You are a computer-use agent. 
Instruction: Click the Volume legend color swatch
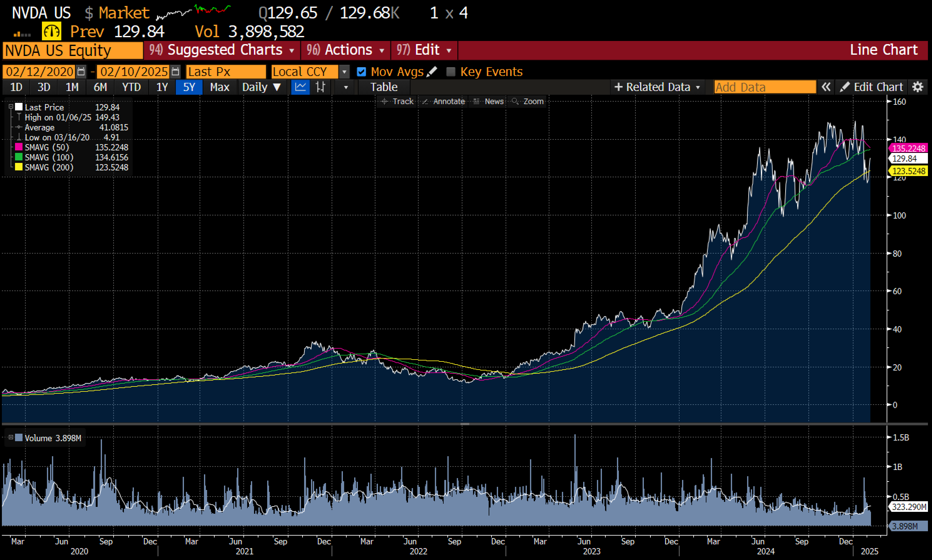click(19, 438)
